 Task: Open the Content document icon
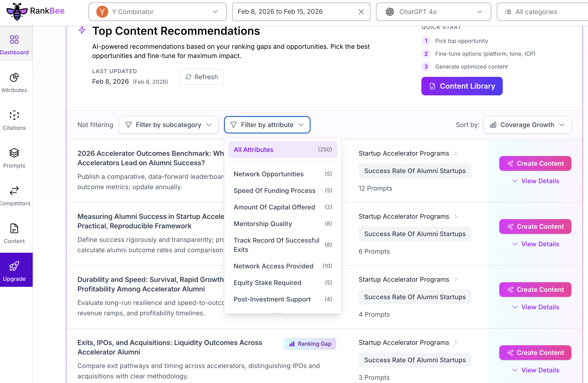pos(14,229)
